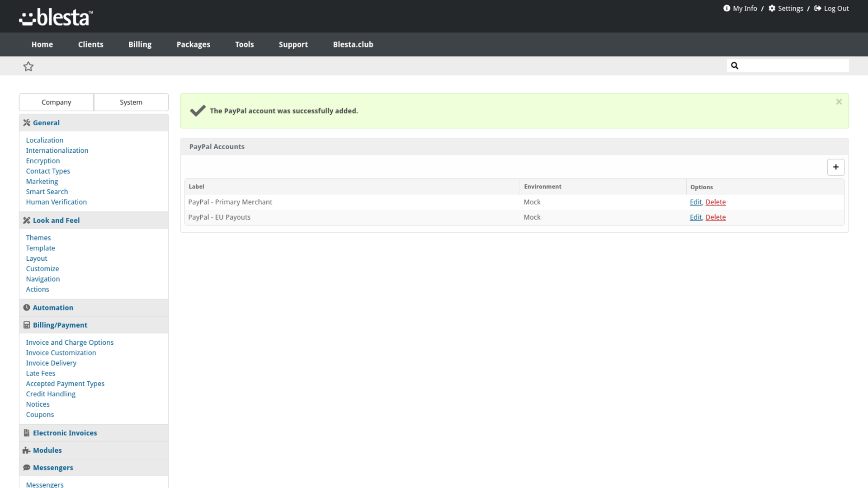Open the Tools menu
868x488 pixels.
click(x=245, y=44)
